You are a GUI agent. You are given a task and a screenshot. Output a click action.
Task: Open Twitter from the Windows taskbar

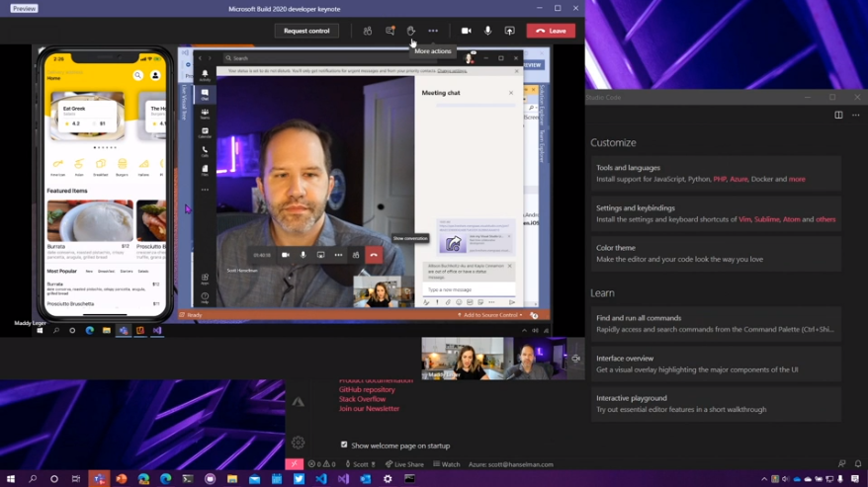tap(299, 479)
